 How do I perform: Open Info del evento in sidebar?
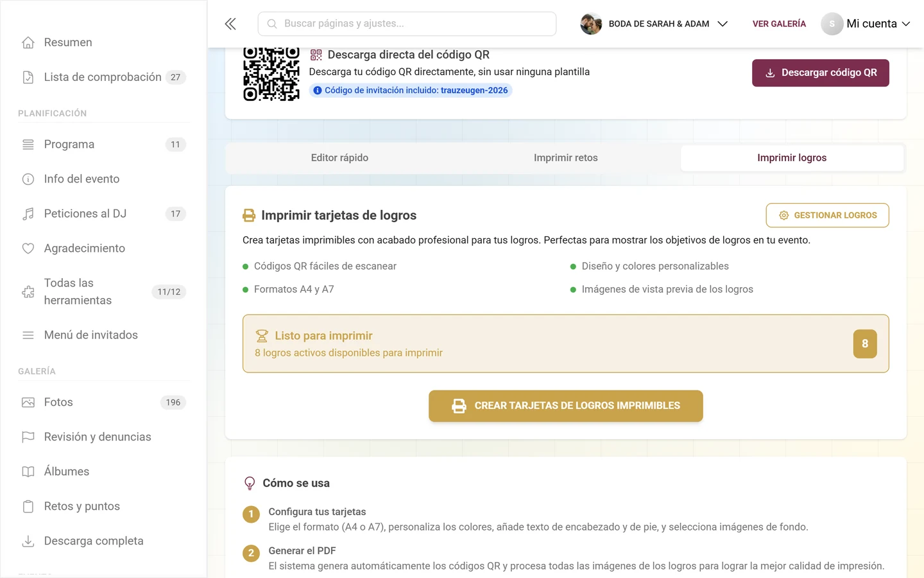[x=103, y=179]
